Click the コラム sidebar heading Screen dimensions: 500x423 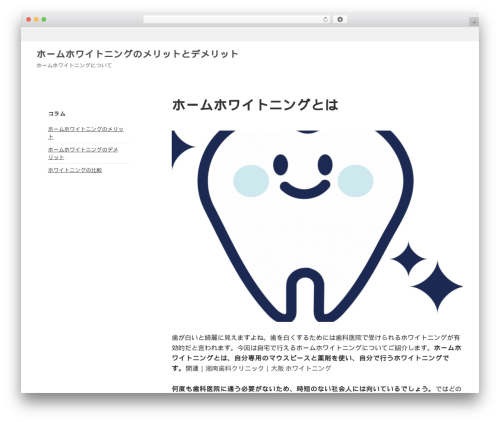(x=57, y=114)
